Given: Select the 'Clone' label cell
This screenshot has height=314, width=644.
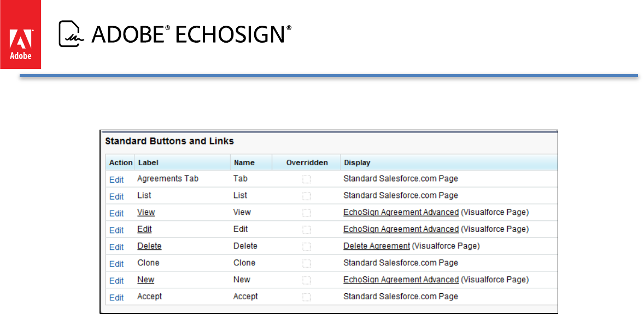Looking at the screenshot, I should tap(148, 263).
